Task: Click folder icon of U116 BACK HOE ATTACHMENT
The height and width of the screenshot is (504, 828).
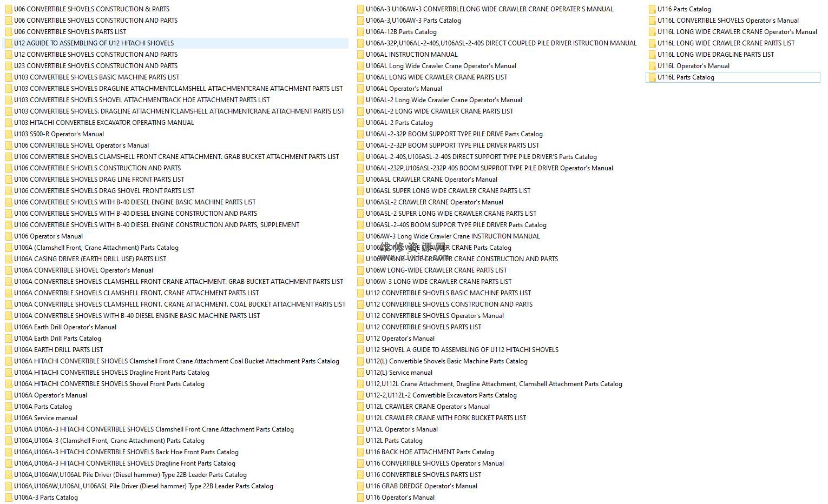Action: (x=360, y=452)
